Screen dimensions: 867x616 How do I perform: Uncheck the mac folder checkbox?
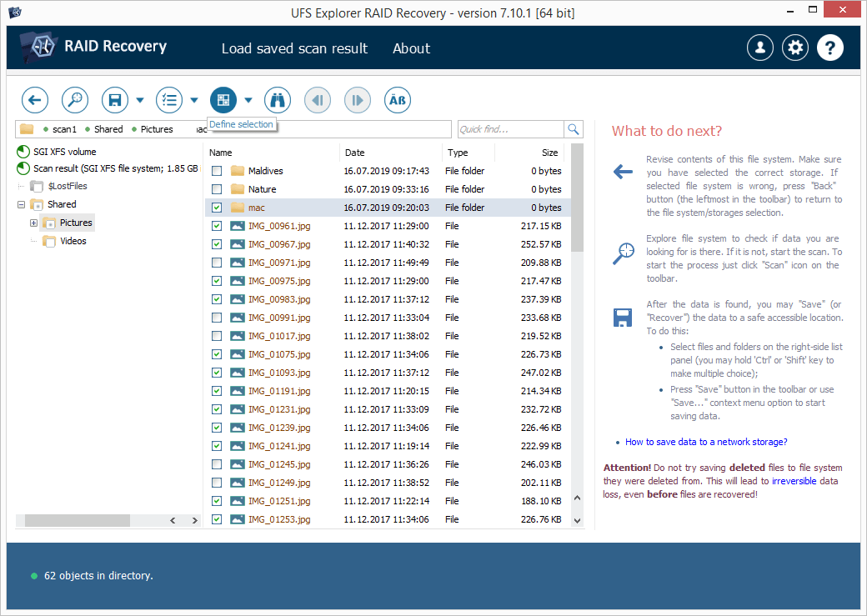(x=217, y=208)
